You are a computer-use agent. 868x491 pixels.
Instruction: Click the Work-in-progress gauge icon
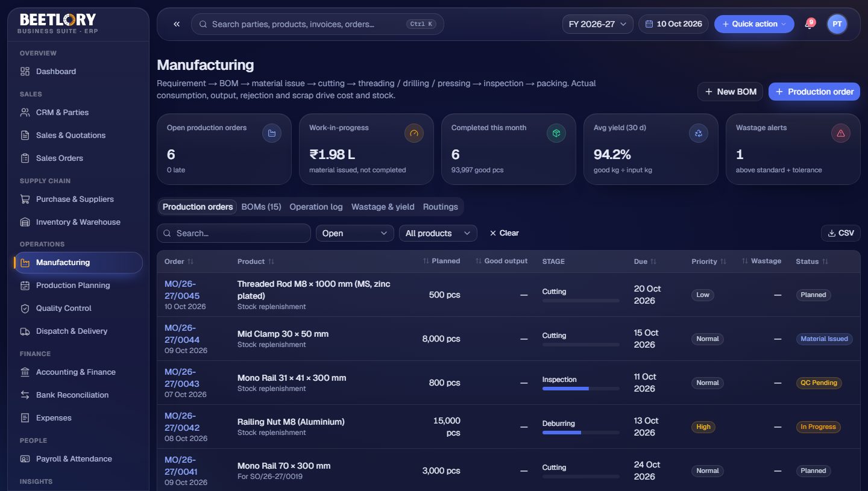point(414,133)
